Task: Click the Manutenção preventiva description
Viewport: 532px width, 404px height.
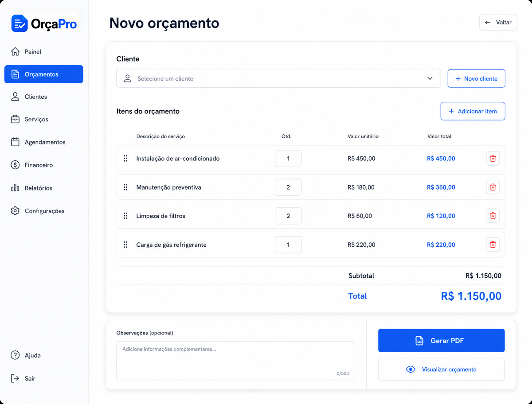Action: (169, 187)
